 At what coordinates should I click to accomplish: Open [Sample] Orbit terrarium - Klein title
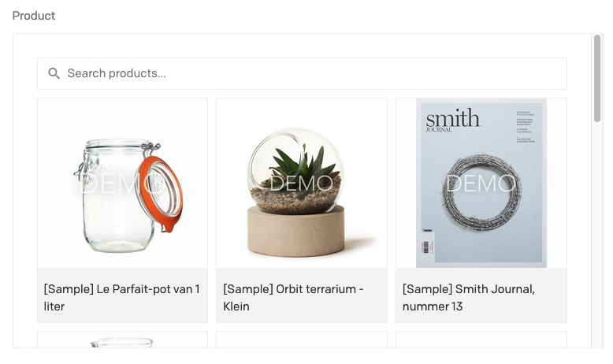[293, 298]
